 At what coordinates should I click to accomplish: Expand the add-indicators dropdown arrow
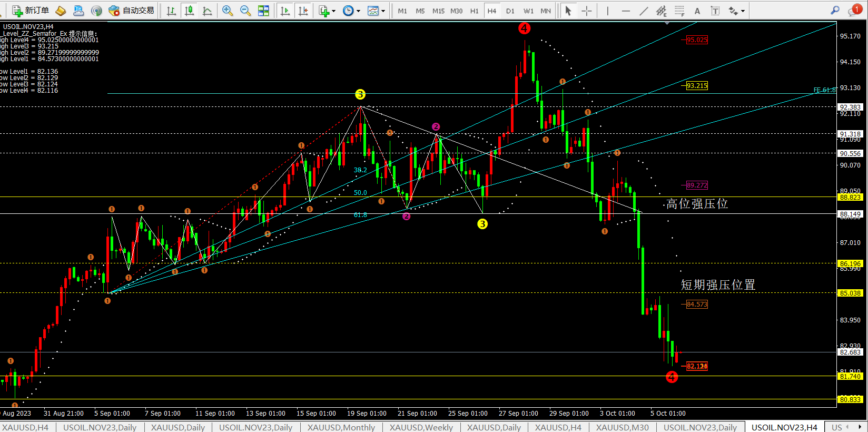point(333,11)
